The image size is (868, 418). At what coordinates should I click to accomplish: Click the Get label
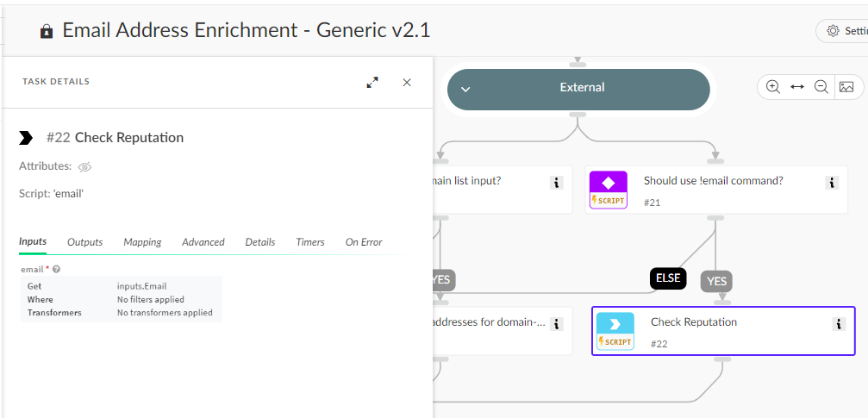coord(34,286)
